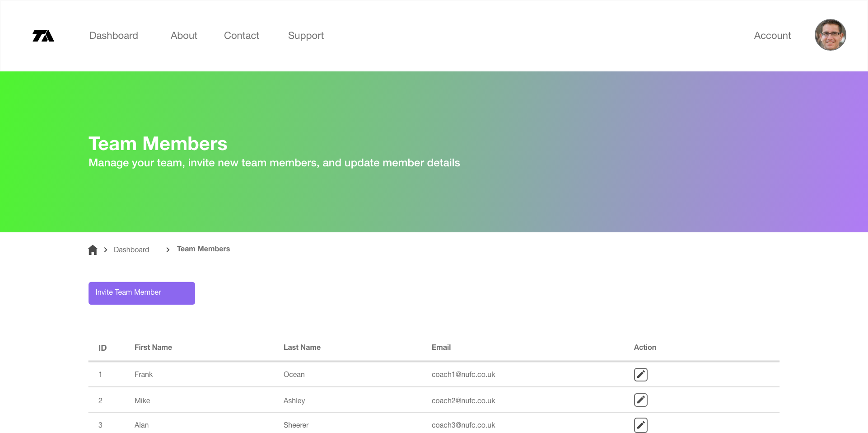This screenshot has height=433, width=868.
Task: Sort by the Last Name column header
Action: 302,347
